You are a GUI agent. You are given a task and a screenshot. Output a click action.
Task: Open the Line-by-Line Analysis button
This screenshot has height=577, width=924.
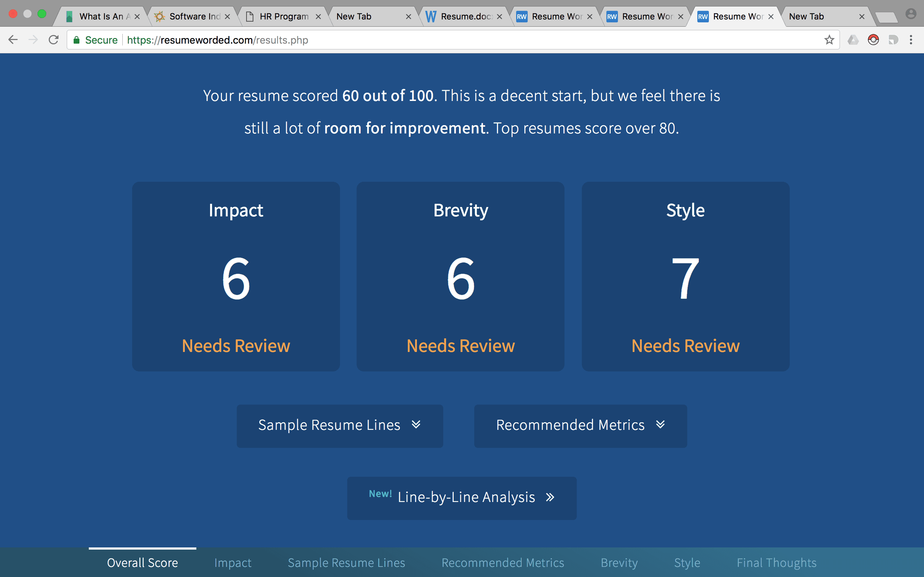click(462, 498)
